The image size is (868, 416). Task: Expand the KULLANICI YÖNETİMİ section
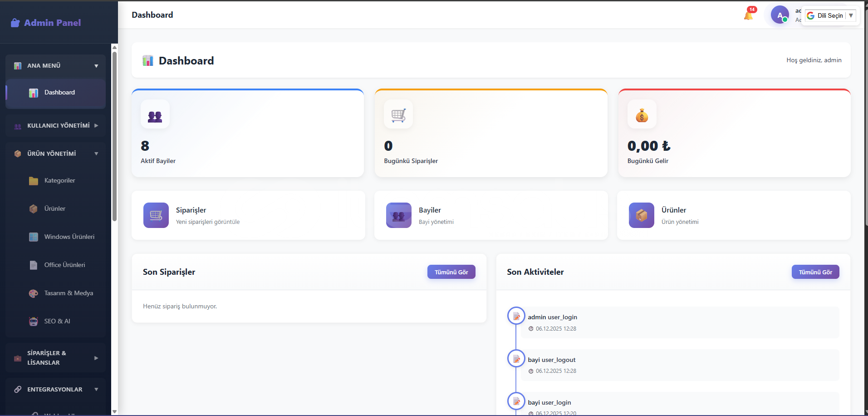55,126
